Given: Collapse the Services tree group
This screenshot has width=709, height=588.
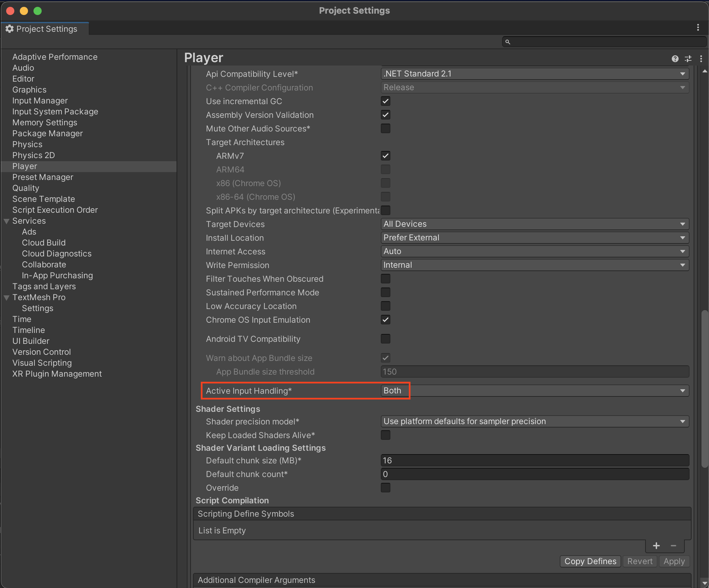Looking at the screenshot, I should (x=6, y=221).
